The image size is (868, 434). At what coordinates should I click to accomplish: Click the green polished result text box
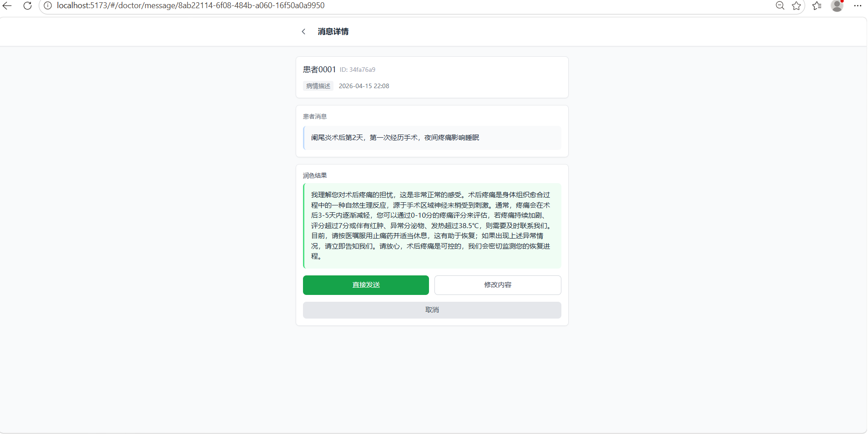coord(431,225)
